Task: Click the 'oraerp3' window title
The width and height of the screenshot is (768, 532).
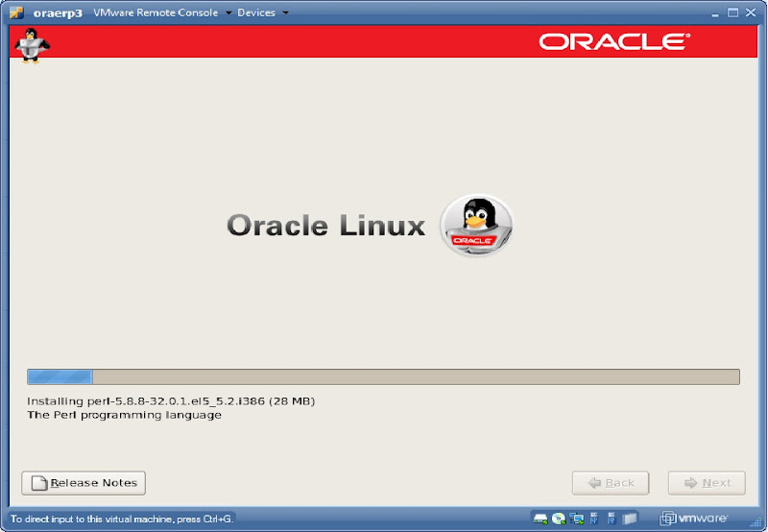Action: tap(58, 13)
